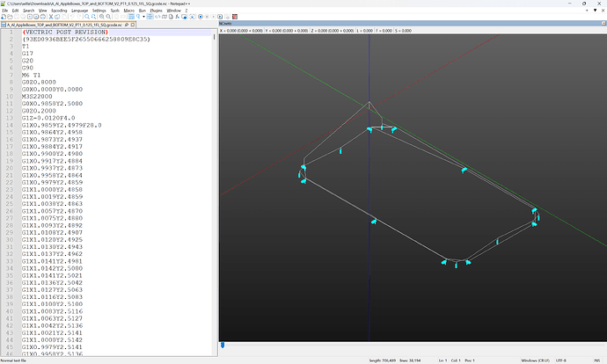Click the Windows (CR LF) status bar entry
607x364 pixels.
tap(535, 360)
